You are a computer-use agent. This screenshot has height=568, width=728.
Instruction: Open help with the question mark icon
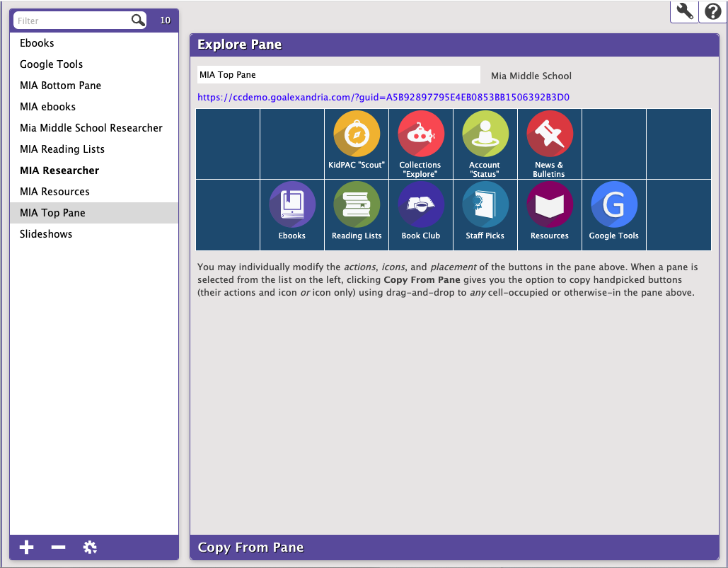click(x=713, y=11)
